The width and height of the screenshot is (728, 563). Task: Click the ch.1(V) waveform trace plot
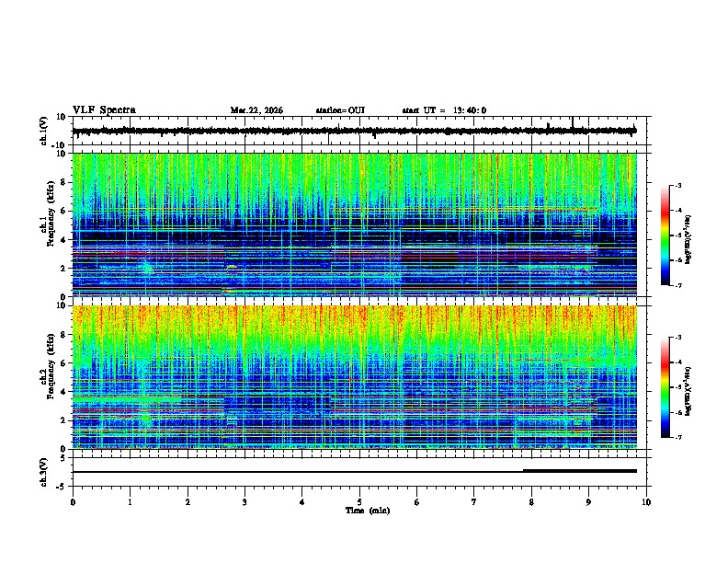coord(354,131)
